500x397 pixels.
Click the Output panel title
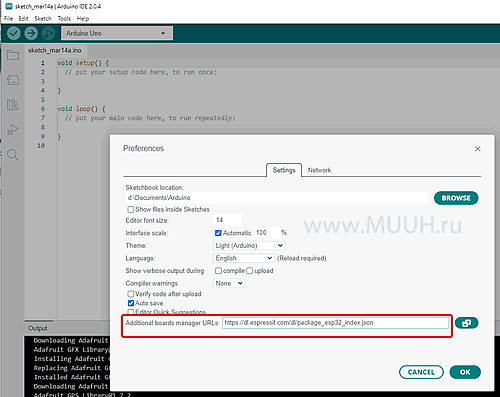pyautogui.click(x=38, y=328)
